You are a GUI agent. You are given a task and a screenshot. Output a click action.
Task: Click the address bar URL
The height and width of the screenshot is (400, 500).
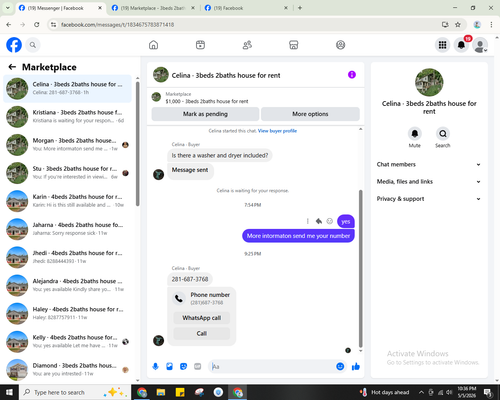(x=117, y=25)
